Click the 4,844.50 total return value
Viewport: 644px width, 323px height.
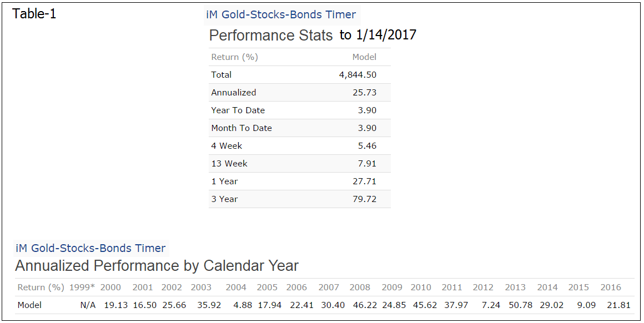coord(358,75)
